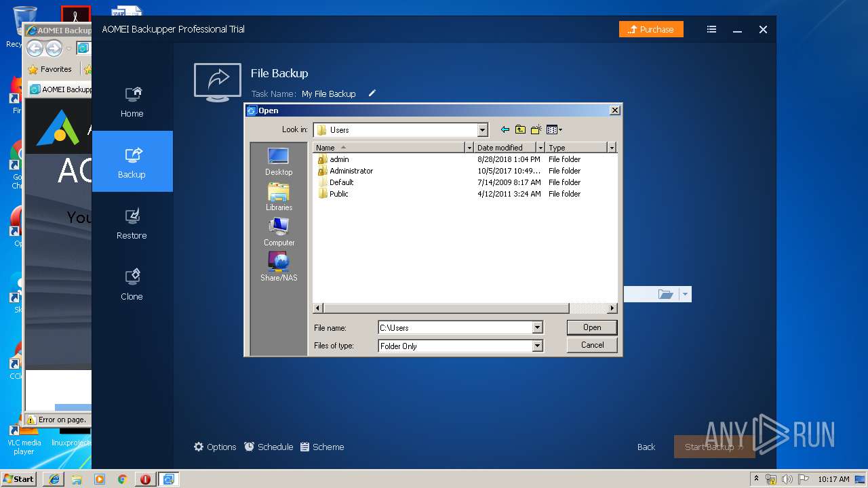Open Opera from the taskbar
Screen dimensions: 868x488
pyautogui.click(x=145, y=479)
